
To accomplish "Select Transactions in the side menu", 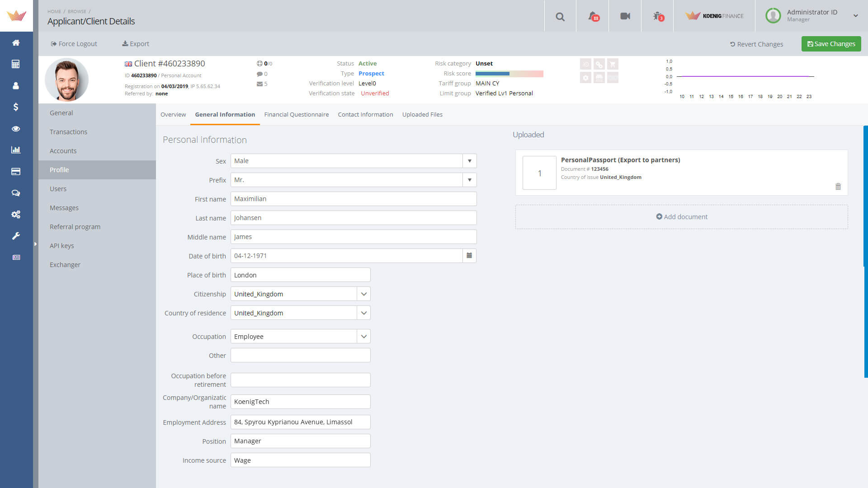I will (x=97, y=132).
